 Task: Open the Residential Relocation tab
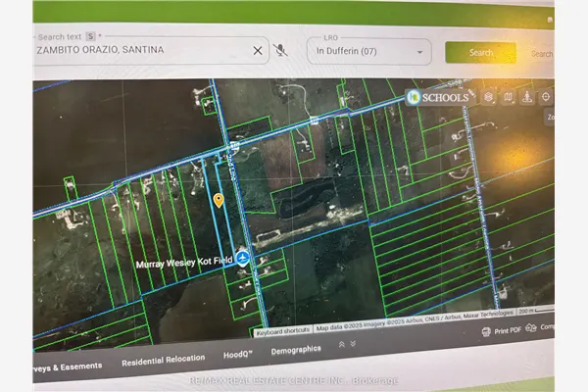point(163,360)
